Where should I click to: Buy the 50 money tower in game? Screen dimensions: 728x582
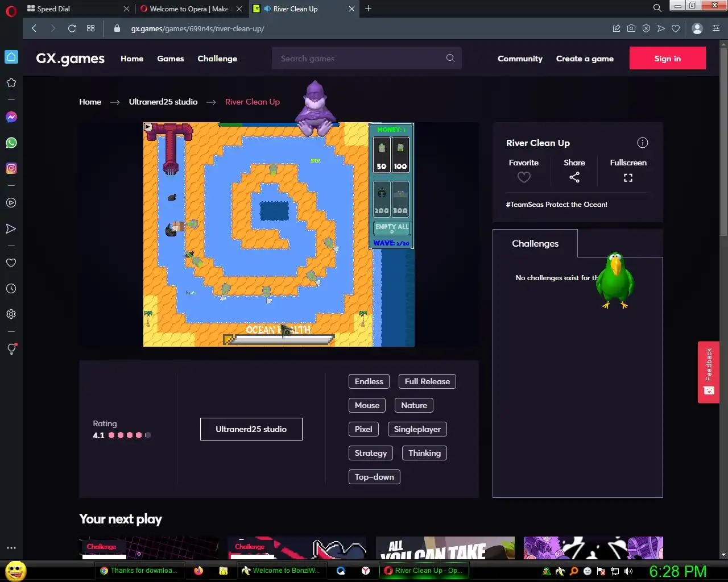tap(382, 154)
